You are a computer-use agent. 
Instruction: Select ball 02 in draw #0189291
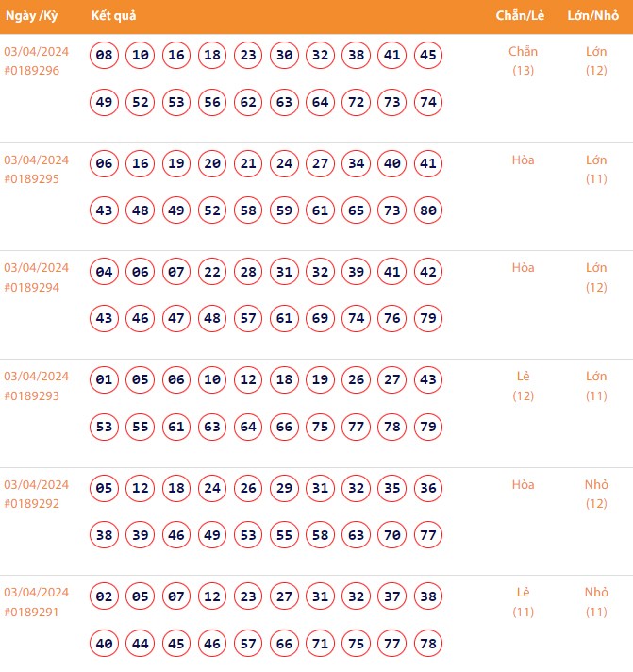coord(105,596)
